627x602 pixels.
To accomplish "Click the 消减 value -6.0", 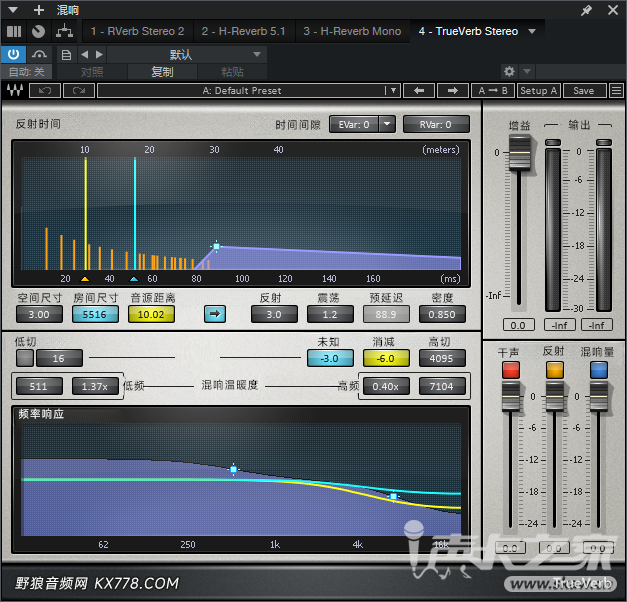I will pos(386,358).
